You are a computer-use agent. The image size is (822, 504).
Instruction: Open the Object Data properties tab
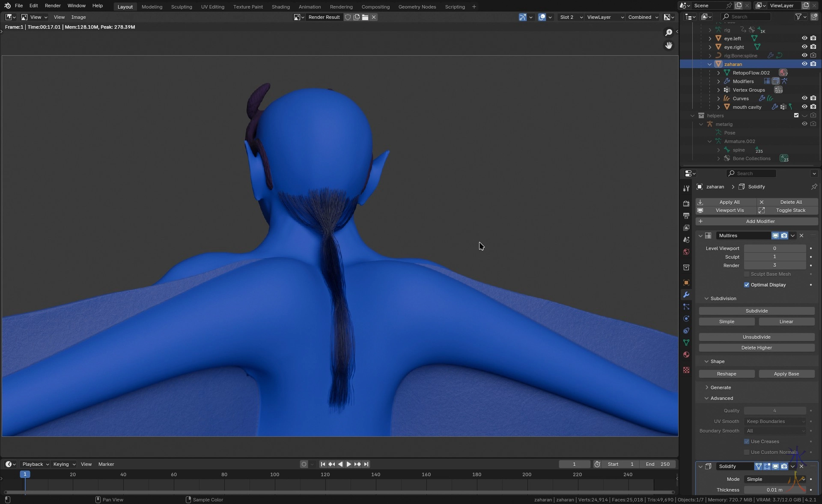[686, 343]
